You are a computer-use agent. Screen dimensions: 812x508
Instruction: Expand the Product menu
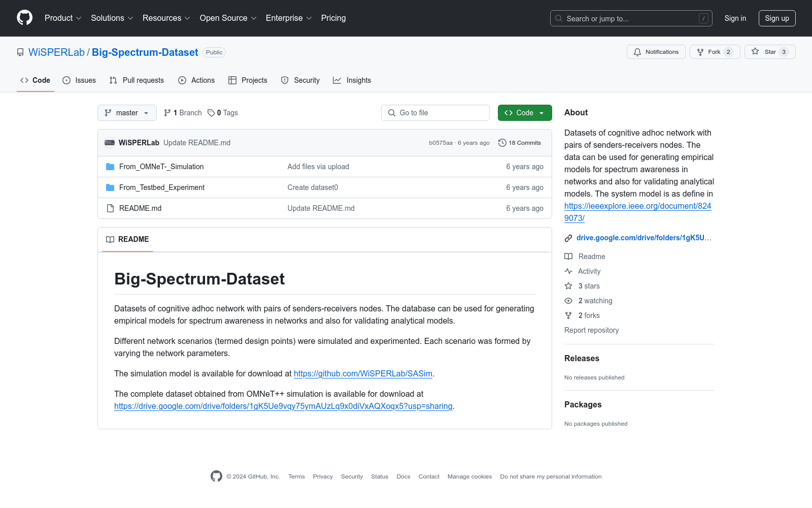pos(63,18)
